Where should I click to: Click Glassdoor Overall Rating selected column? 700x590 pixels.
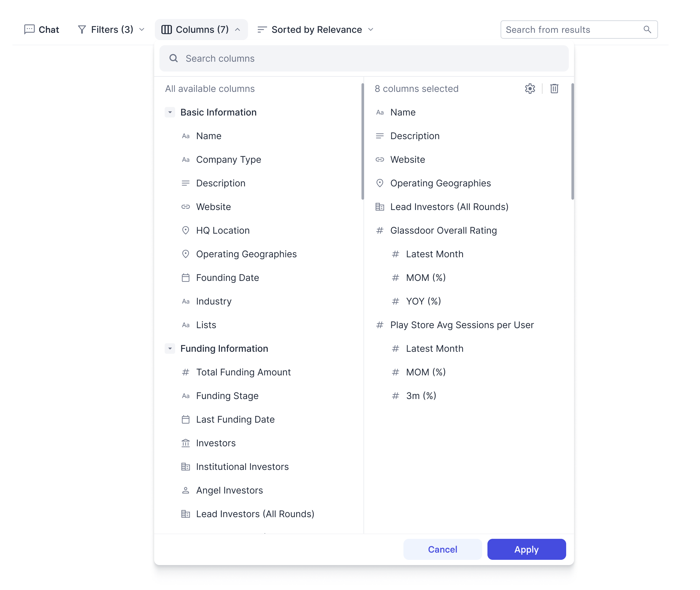[x=443, y=230]
